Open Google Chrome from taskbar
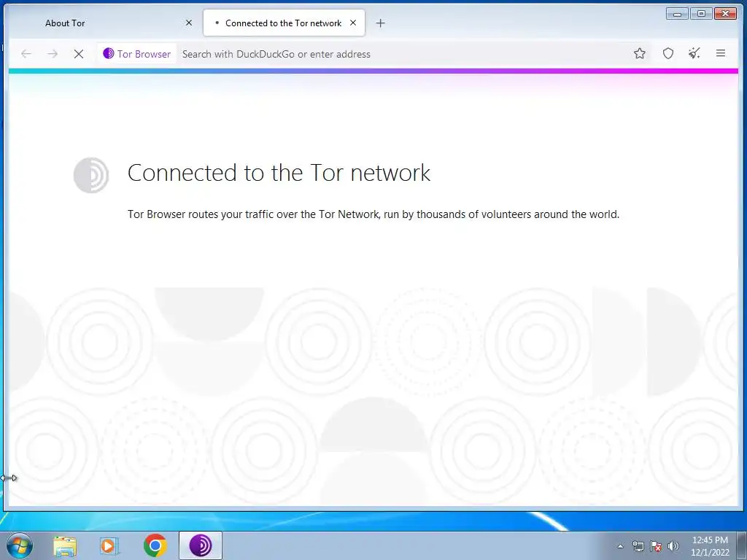 tap(155, 545)
